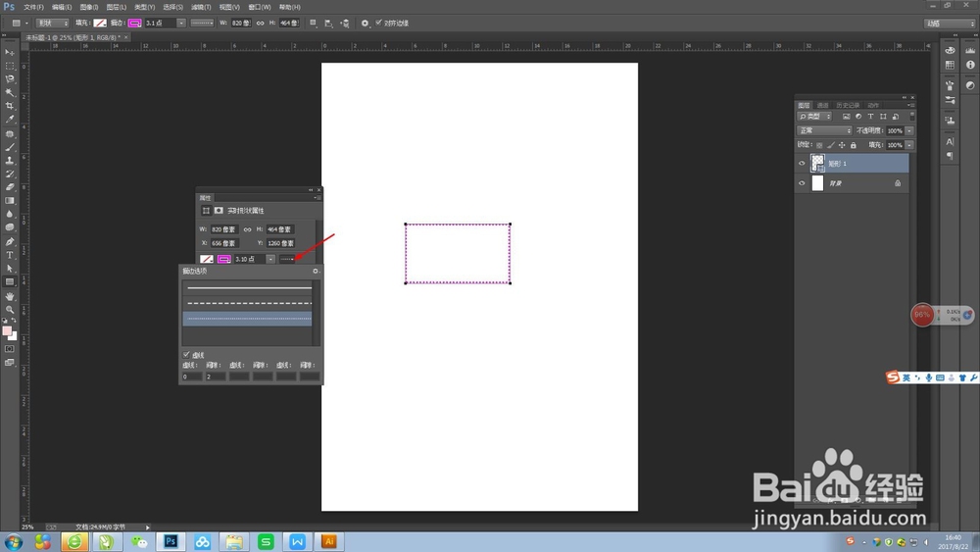This screenshot has height=552, width=980.
Task: Open the Info panel icon
Action: (970, 65)
